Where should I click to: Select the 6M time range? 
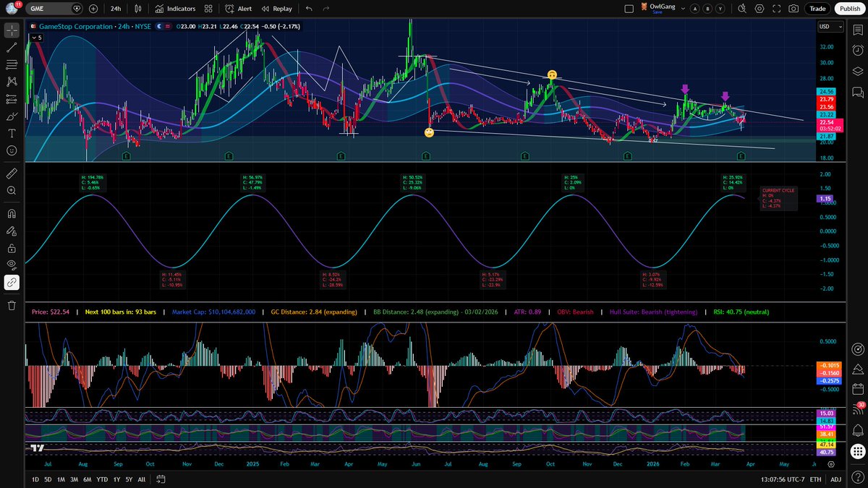tap(87, 479)
